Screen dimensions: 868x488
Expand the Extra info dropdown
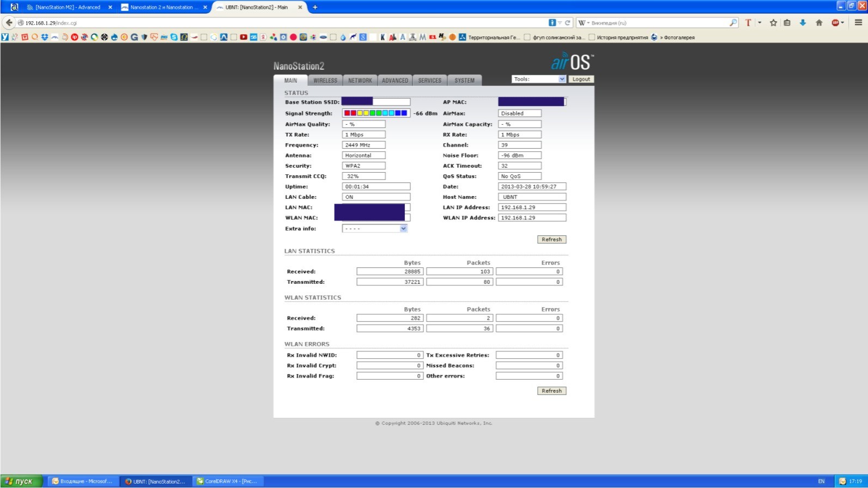click(x=375, y=229)
